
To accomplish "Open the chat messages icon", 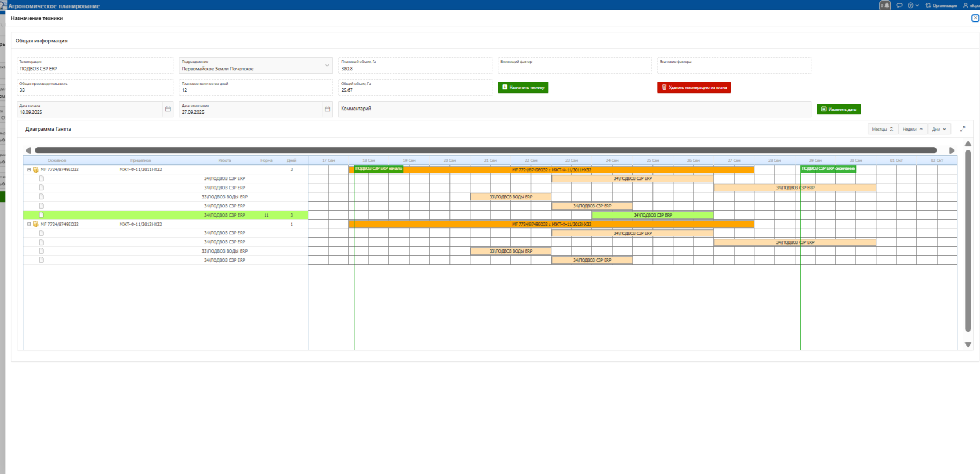I will tap(899, 5).
